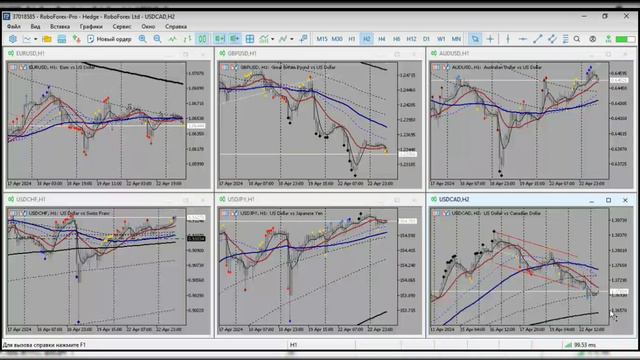Select the MN timeframe button
Image resolution: width=640 pixels, height=360 pixels.
(456, 39)
